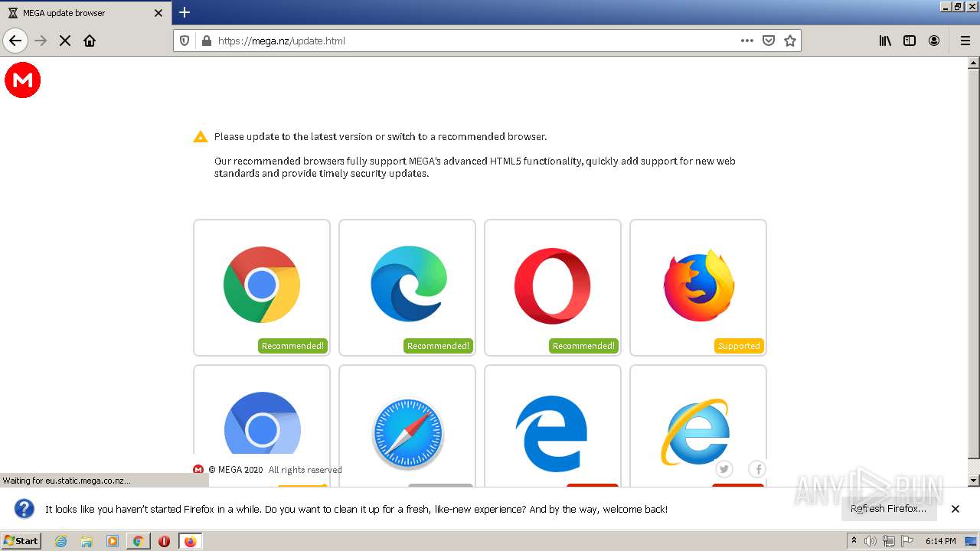Click Supported badge under Firefox
The image size is (980, 551).
(x=739, y=346)
